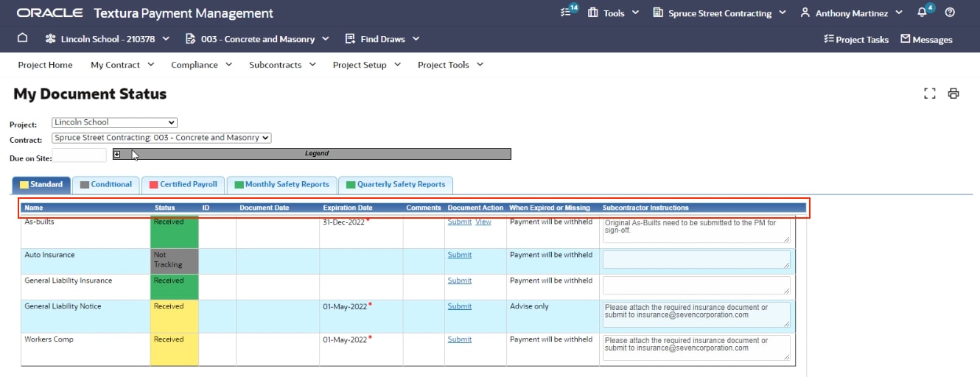Open the task checklist icon with badge 14
Viewport: 980px width, 377px height.
[x=567, y=13]
